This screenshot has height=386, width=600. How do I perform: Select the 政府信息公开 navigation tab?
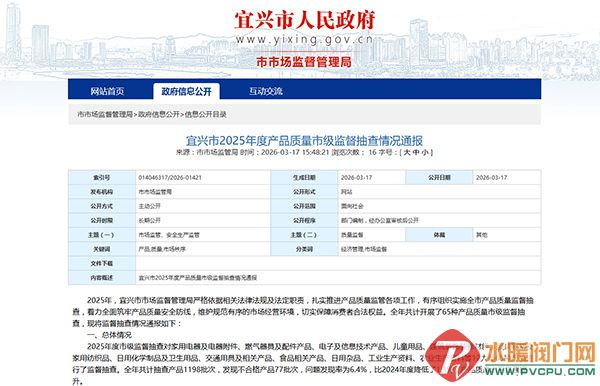186,91
